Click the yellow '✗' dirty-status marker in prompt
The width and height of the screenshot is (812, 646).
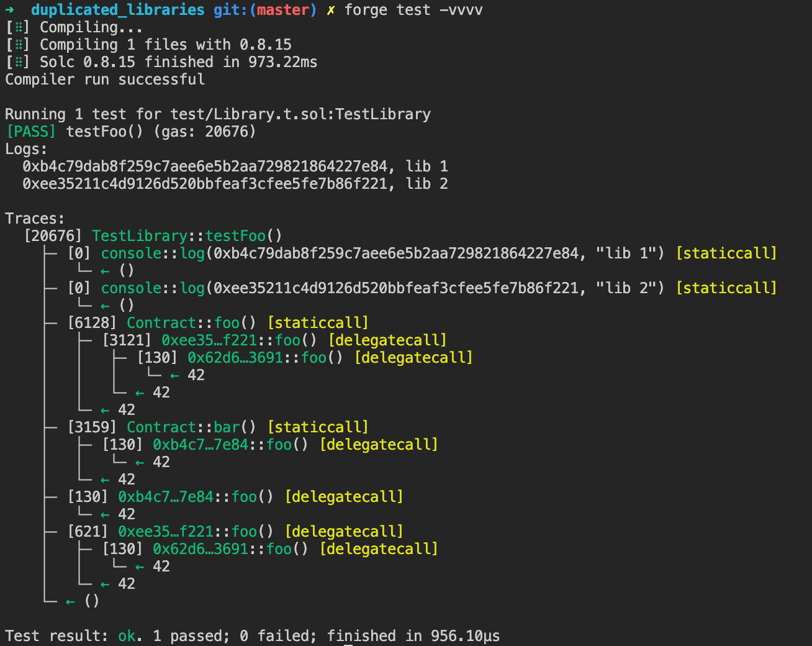tap(331, 10)
